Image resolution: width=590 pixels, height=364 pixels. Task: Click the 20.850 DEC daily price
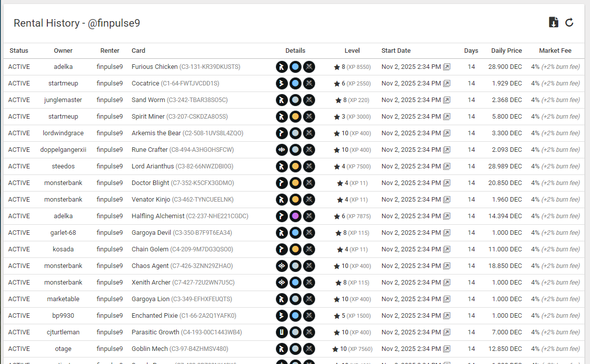(505, 183)
